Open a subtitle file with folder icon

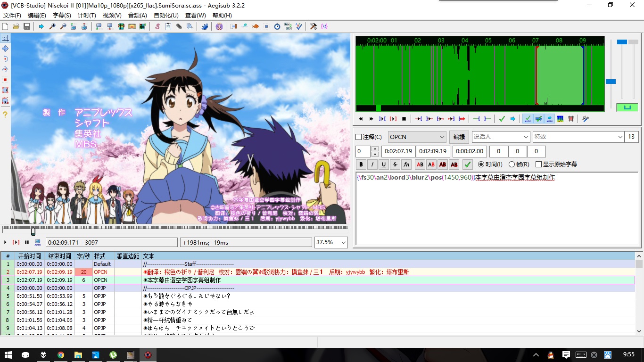point(16,26)
